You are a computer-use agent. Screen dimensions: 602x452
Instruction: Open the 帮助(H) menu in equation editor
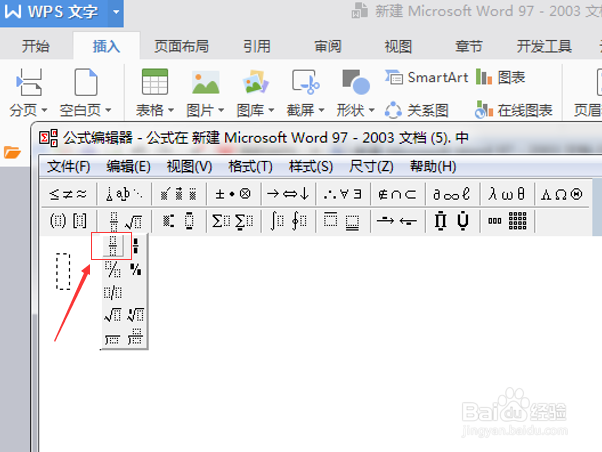point(433,167)
